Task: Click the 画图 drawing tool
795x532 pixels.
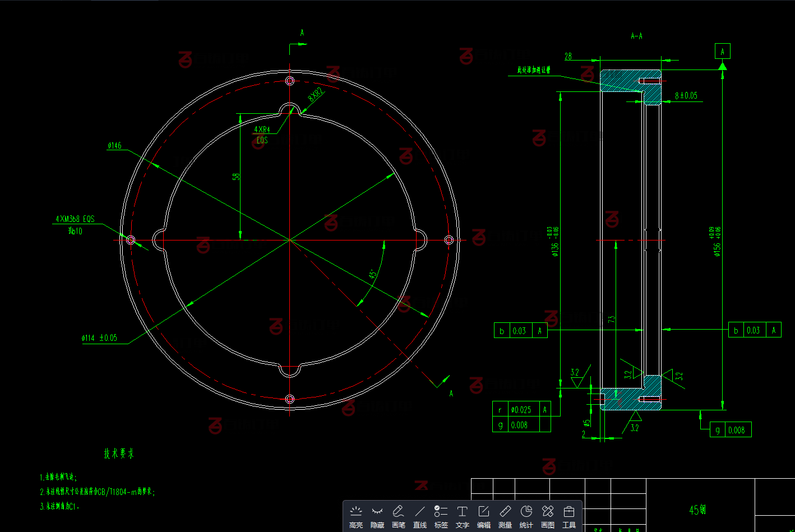Action: coord(548,516)
